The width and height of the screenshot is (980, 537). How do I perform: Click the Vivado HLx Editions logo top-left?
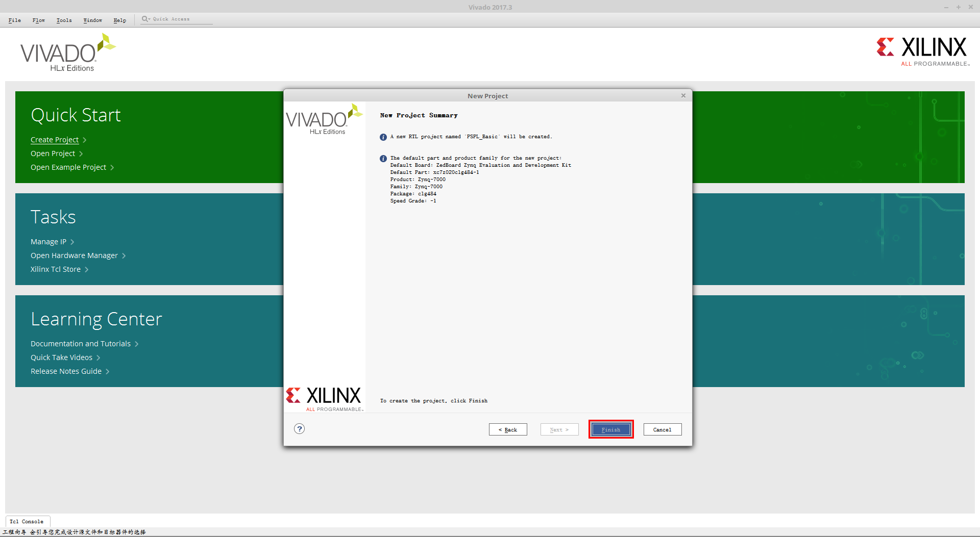pos(68,53)
